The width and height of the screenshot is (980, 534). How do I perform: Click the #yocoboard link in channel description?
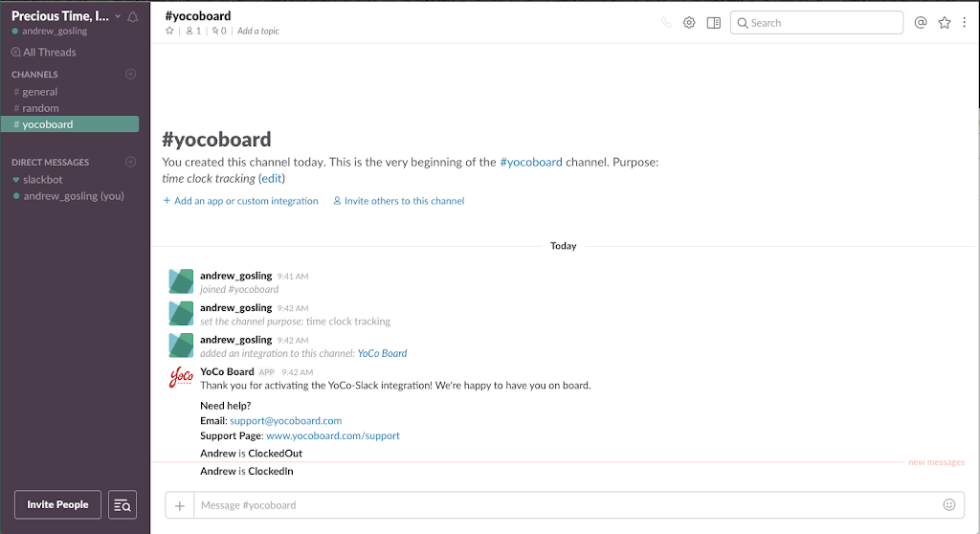tap(530, 162)
